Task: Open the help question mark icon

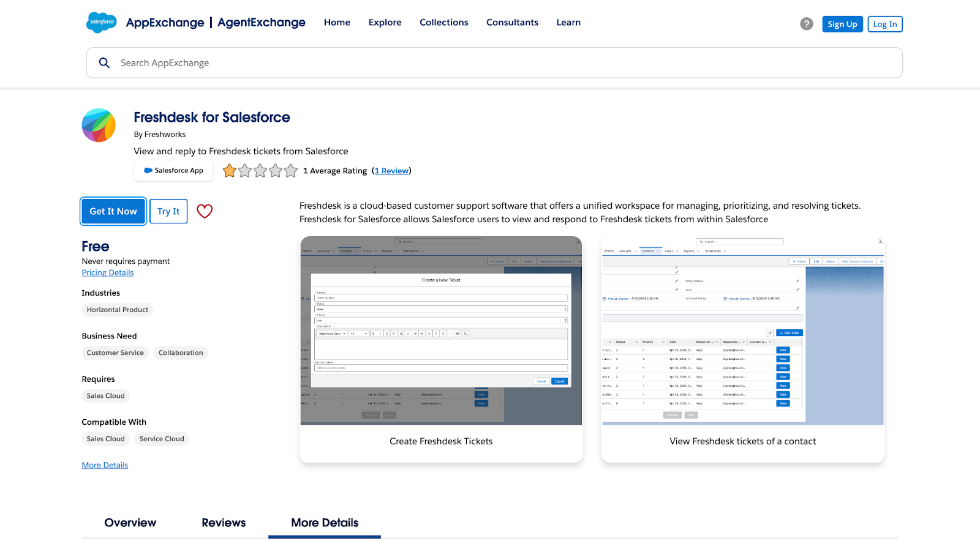Action: [807, 24]
